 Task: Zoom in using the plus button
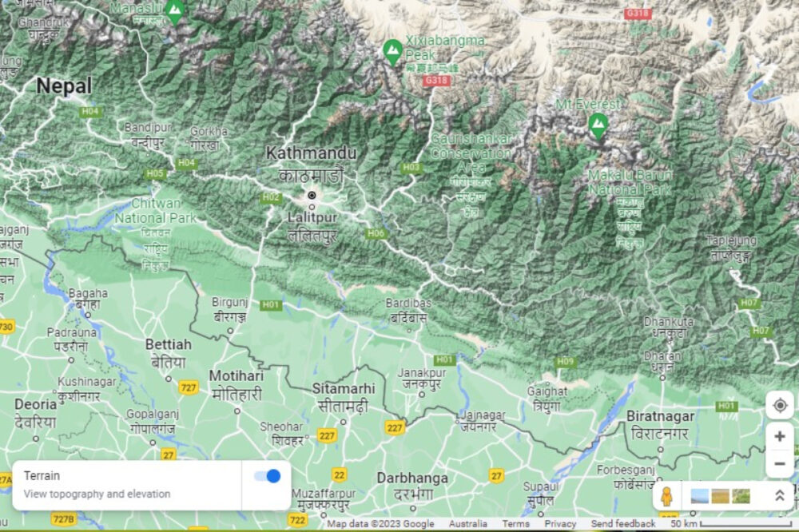[x=780, y=436]
